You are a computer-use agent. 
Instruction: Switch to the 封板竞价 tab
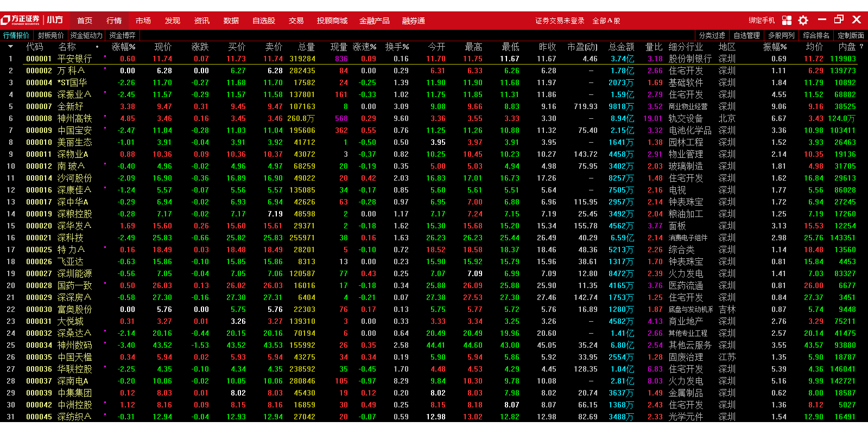point(50,35)
